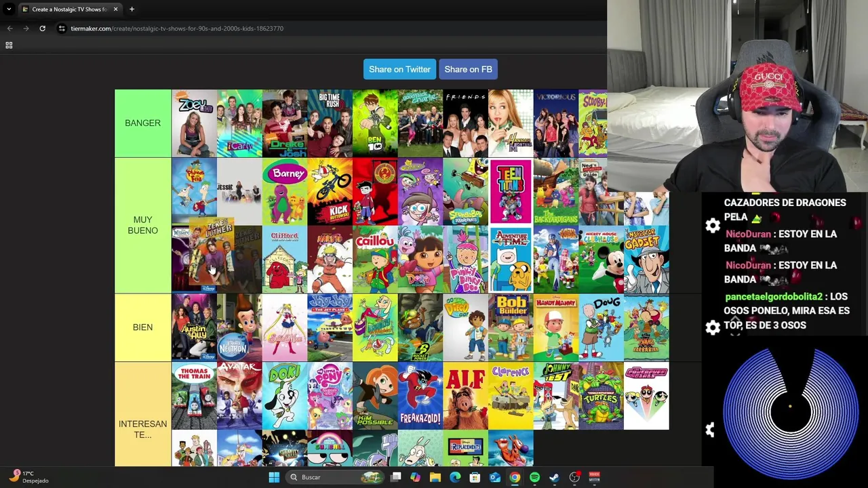This screenshot has width=868, height=488.
Task: Open the weather widget showing 17°C
Action: pos(28,477)
